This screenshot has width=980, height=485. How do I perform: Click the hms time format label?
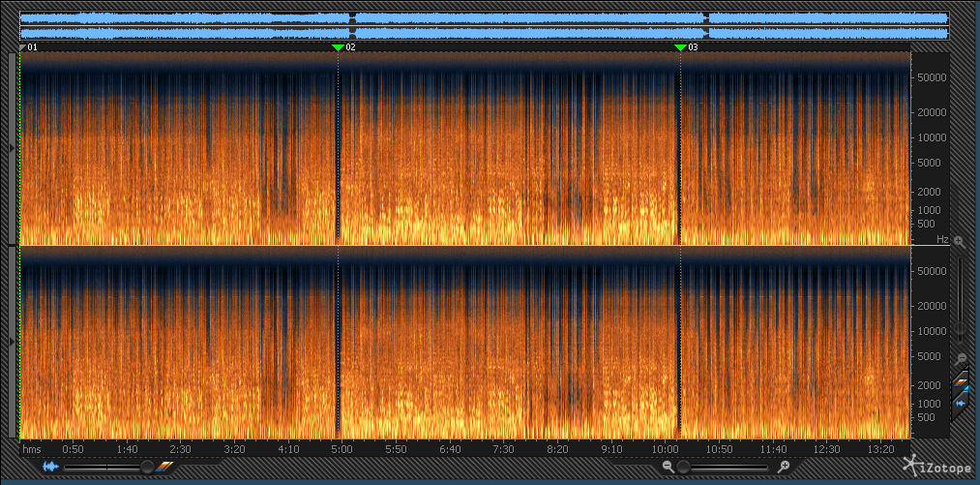[x=32, y=449]
